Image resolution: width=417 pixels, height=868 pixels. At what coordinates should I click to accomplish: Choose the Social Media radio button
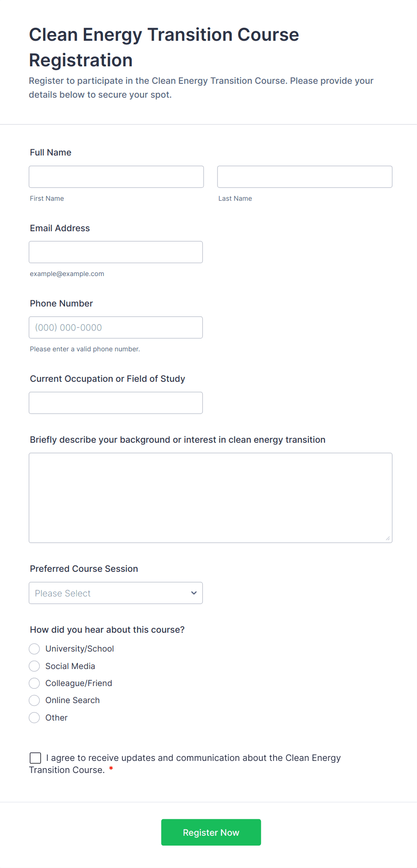(x=35, y=666)
